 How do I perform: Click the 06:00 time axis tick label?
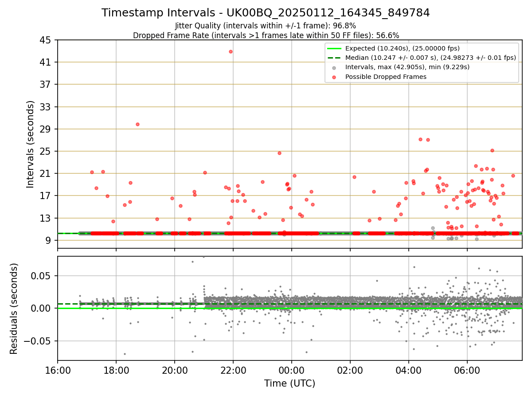(x=467, y=370)
